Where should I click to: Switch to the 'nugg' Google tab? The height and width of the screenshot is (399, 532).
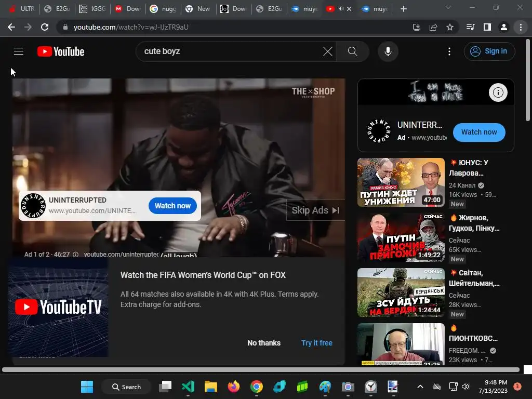tap(163, 9)
